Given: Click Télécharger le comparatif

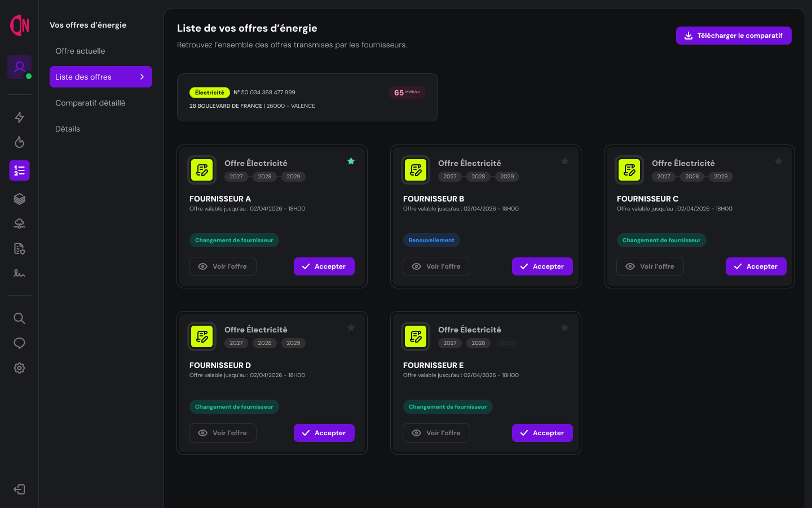Looking at the screenshot, I should point(734,35).
